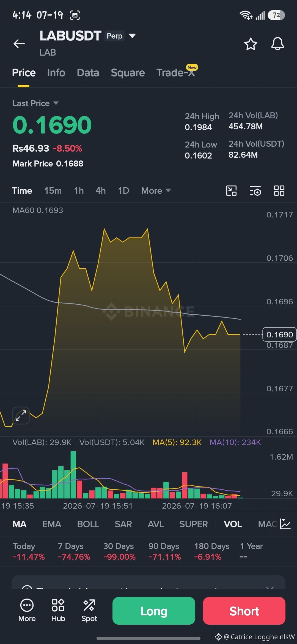Switch to the Info tab
Viewport: 297px width, 644px height.
tap(56, 73)
